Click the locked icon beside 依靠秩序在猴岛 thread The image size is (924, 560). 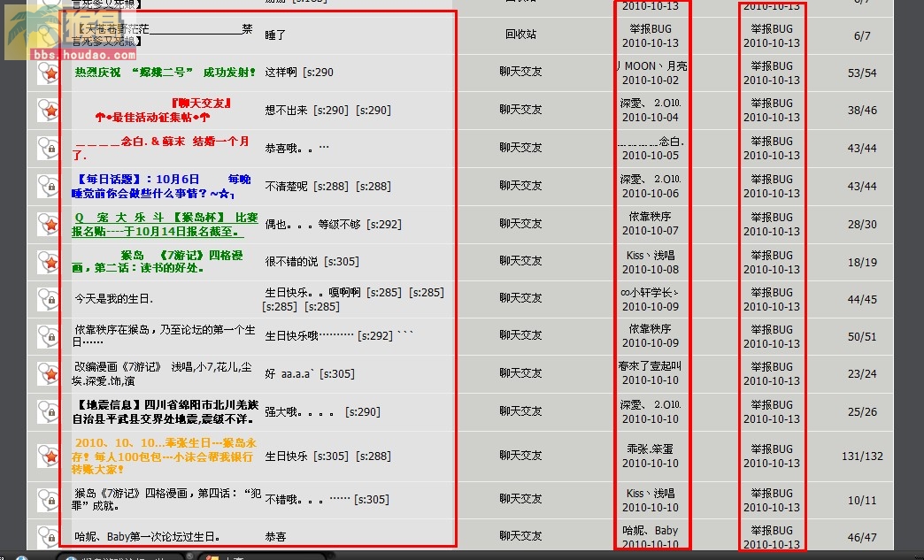click(49, 336)
